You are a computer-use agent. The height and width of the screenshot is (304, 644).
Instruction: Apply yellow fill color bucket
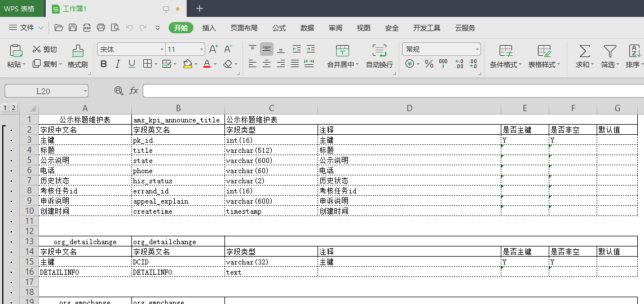click(188, 64)
